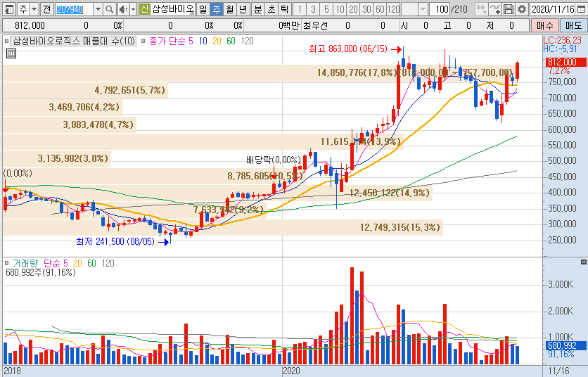The width and height of the screenshot is (588, 377).
Task: Click the 812,000 current price value
Action: pyautogui.click(x=30, y=25)
